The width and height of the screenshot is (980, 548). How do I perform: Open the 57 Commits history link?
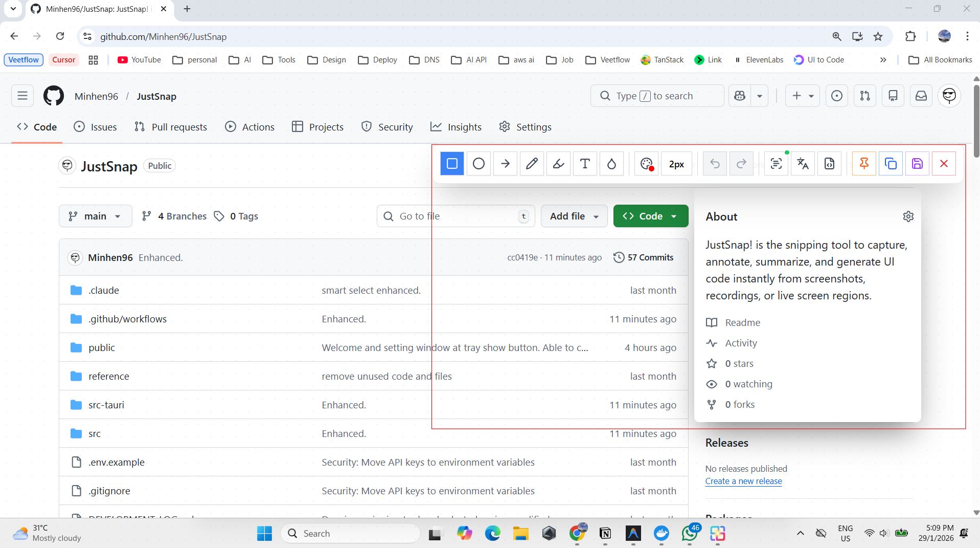coord(644,257)
